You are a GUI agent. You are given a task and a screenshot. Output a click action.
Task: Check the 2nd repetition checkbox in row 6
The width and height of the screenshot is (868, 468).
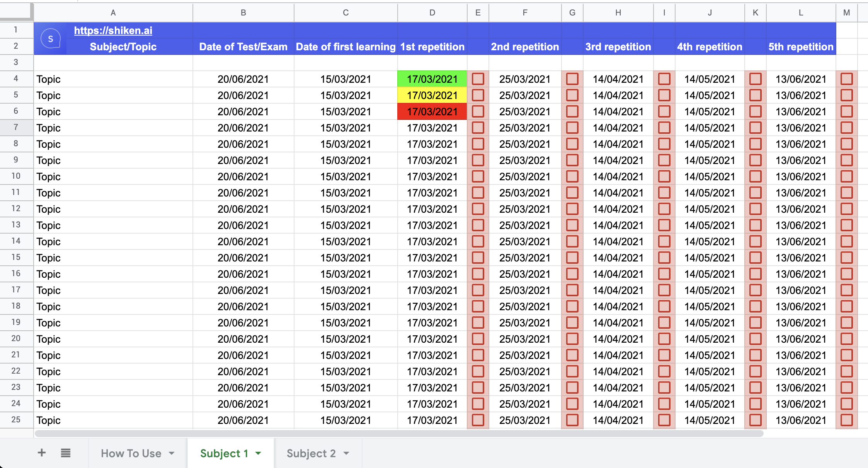(572, 111)
